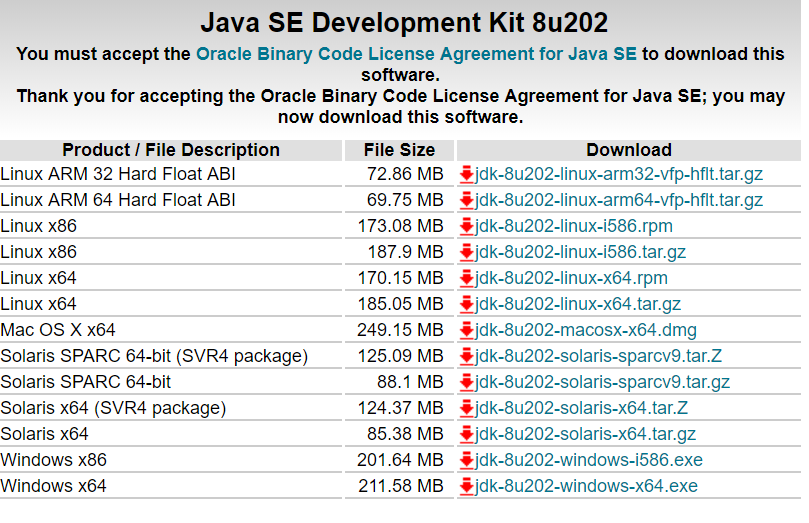Click Solaris SPARC 64-bit (SVR4 package) description
Image resolution: width=809 pixels, height=523 pixels.
pos(154,356)
